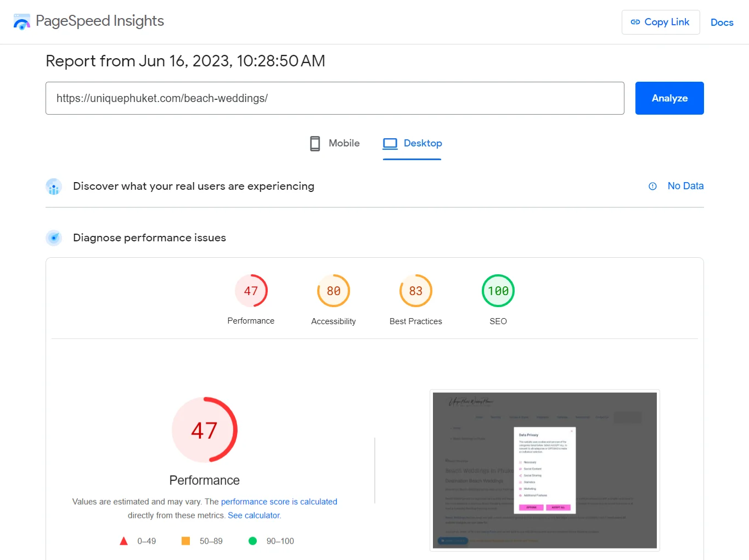Click the blue Analyze button
This screenshot has height=560, width=749.
coord(669,98)
